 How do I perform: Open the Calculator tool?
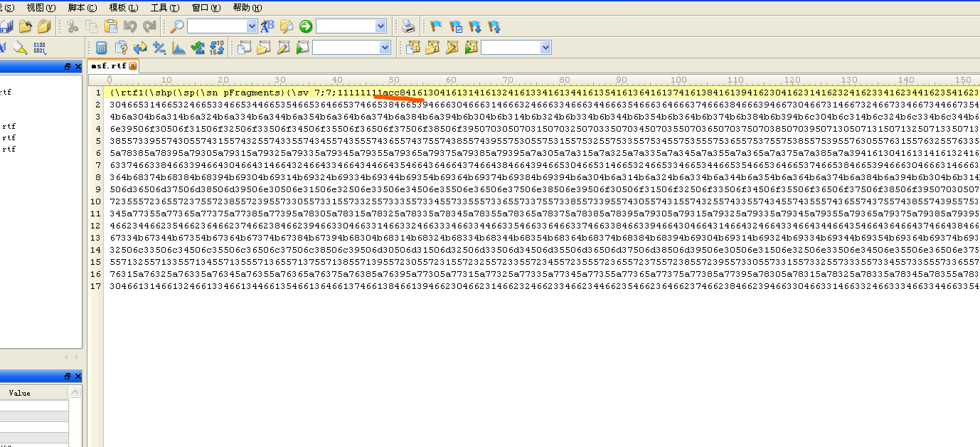coord(102,48)
